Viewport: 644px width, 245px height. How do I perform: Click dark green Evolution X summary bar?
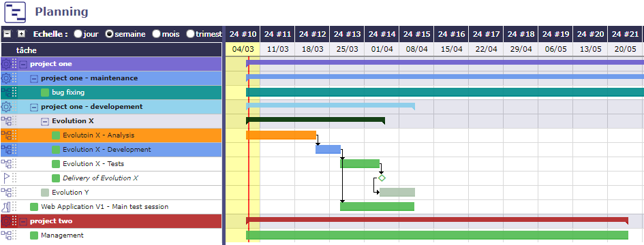(316, 120)
